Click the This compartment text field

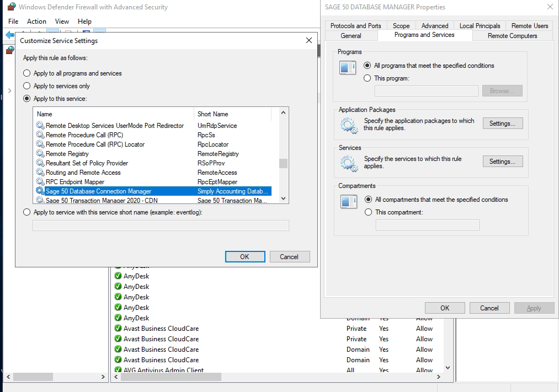(428, 224)
